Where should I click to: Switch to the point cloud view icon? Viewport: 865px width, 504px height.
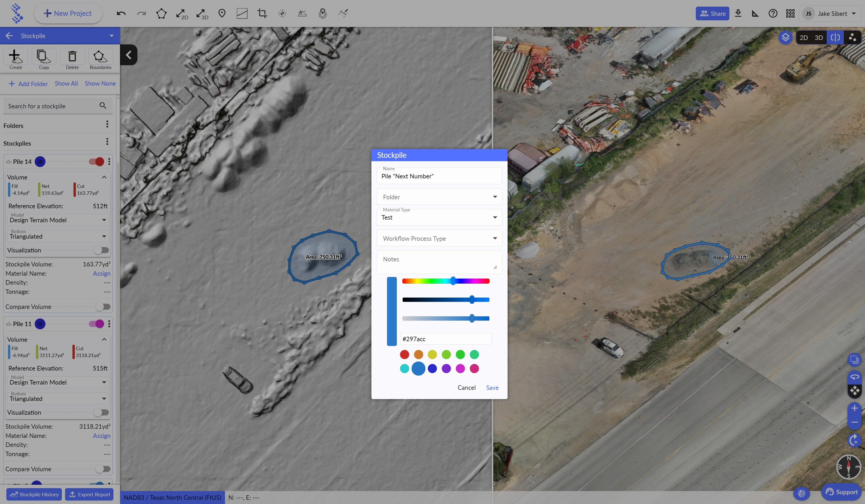pos(852,37)
